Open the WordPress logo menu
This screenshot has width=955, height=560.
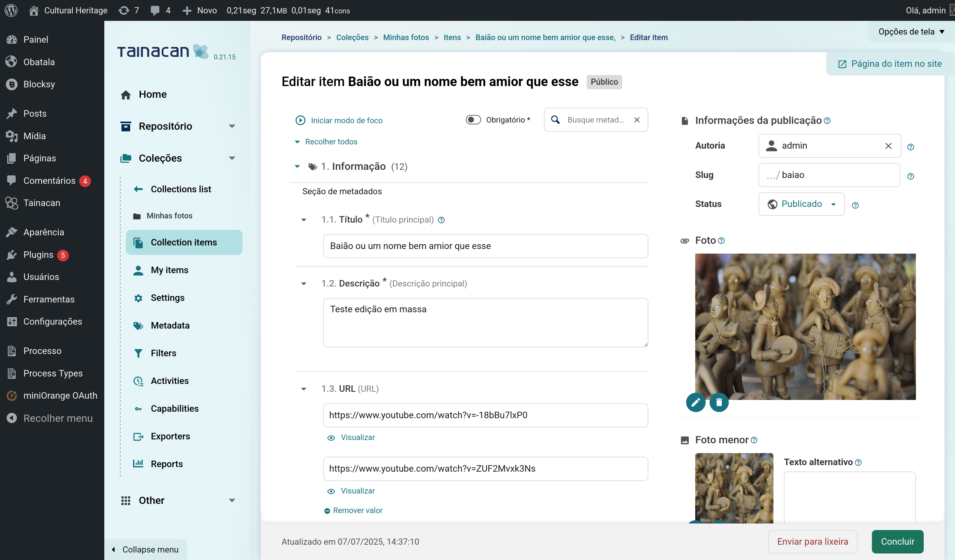click(x=11, y=10)
